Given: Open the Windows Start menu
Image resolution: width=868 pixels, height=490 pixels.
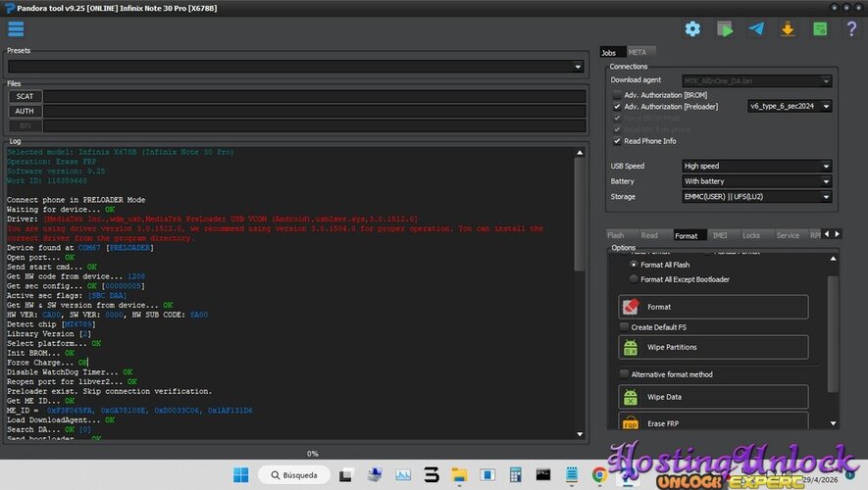Looking at the screenshot, I should 241,475.
